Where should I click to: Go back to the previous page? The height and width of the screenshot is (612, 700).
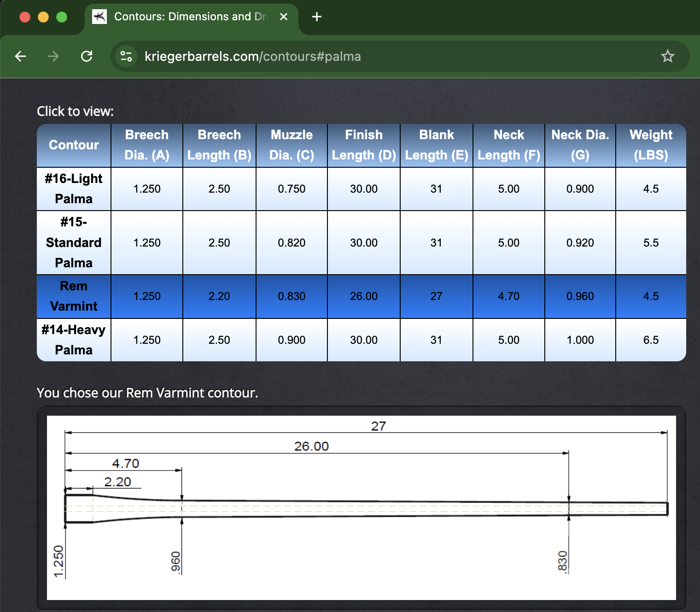tap(20, 56)
